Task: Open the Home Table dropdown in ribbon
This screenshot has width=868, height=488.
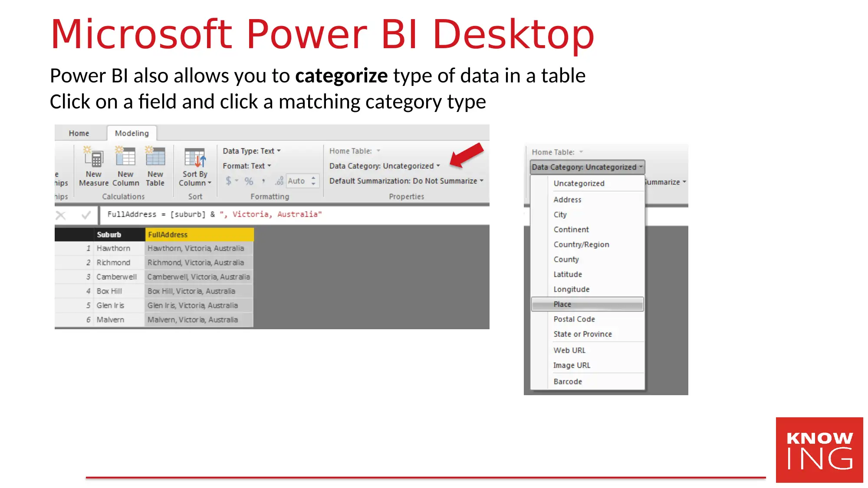Action: pos(355,151)
